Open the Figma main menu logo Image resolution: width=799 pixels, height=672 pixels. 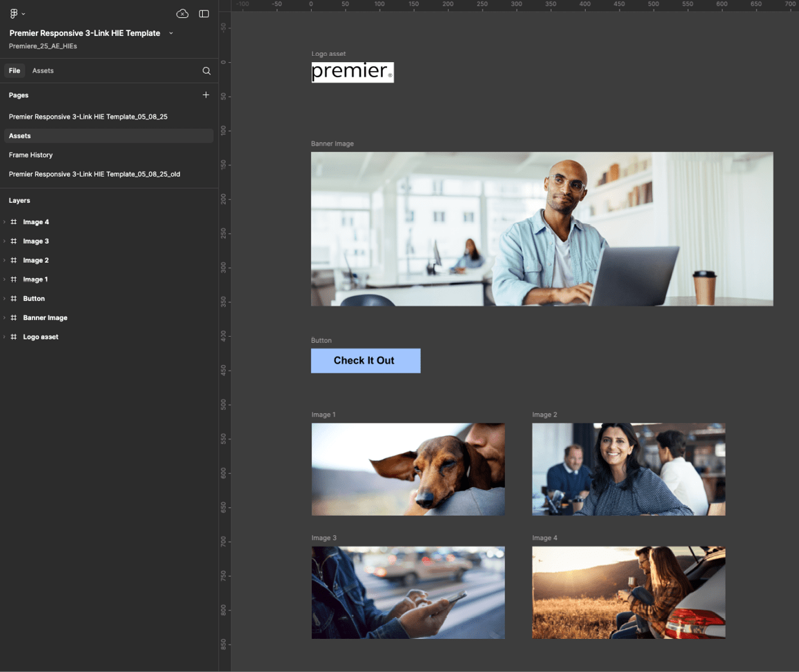click(14, 14)
